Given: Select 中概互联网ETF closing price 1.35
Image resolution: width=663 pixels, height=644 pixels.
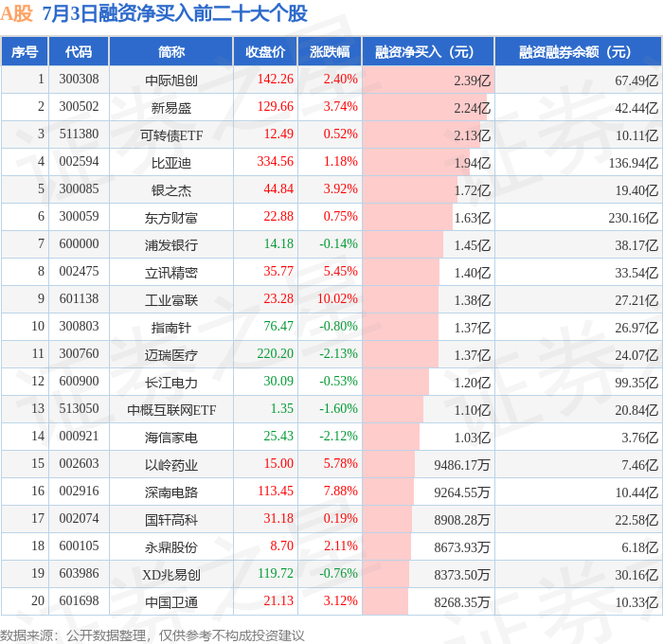Looking at the screenshot, I should tap(281, 408).
